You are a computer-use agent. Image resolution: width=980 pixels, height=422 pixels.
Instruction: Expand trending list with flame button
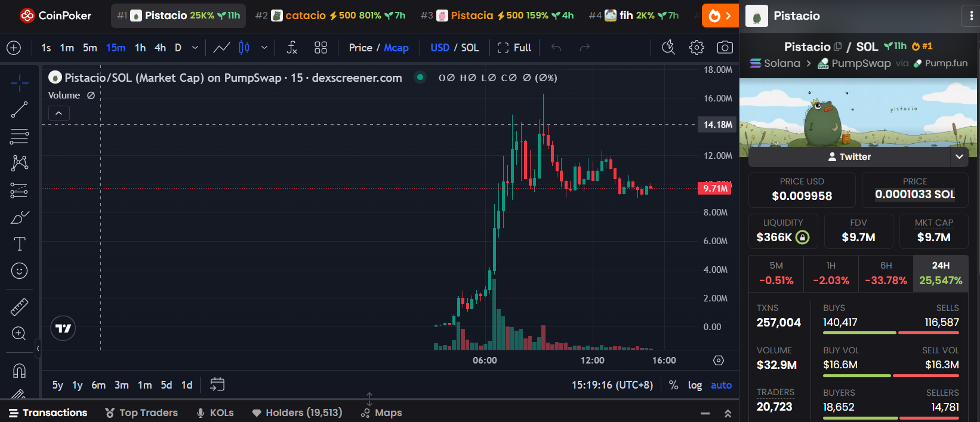(720, 16)
